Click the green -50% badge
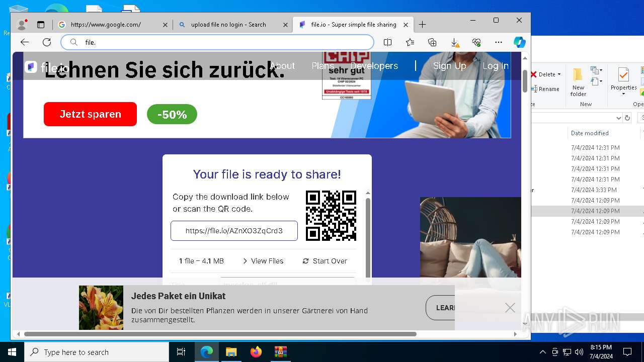644x362 pixels. coord(172,115)
